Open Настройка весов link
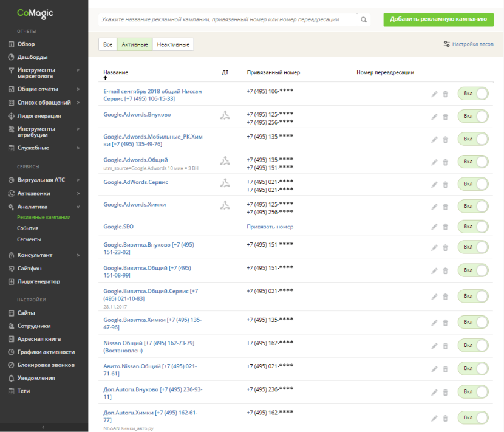 pyautogui.click(x=468, y=44)
